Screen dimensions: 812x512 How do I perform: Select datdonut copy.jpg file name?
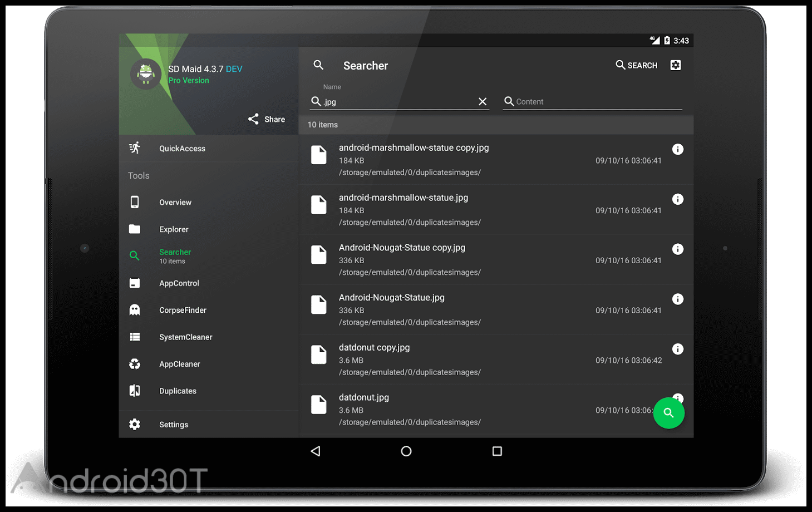tap(374, 347)
